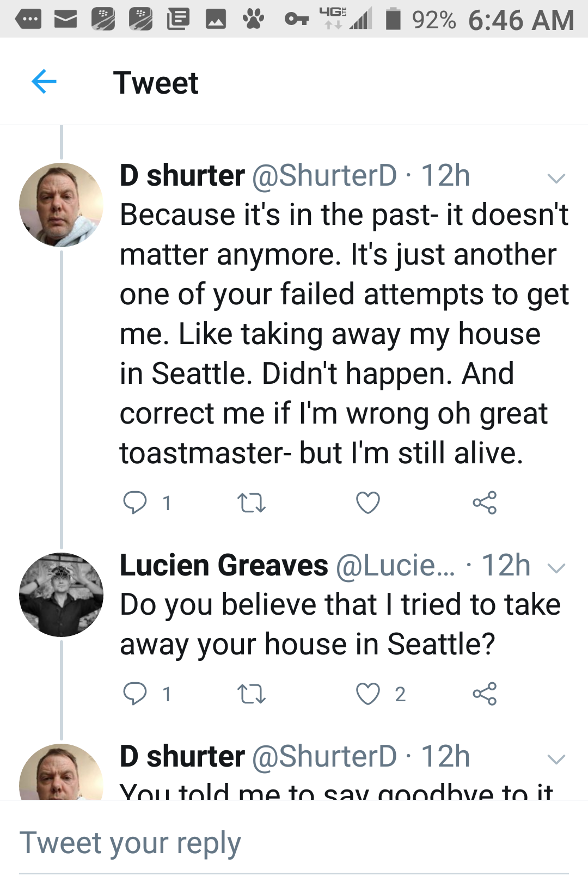
Task: Reply to D shurter's first tweet
Action: [135, 503]
